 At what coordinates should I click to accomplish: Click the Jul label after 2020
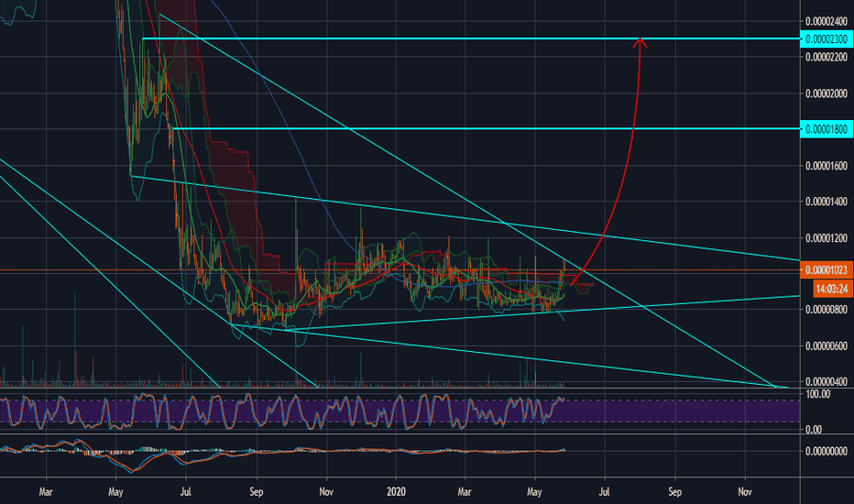pos(604,492)
